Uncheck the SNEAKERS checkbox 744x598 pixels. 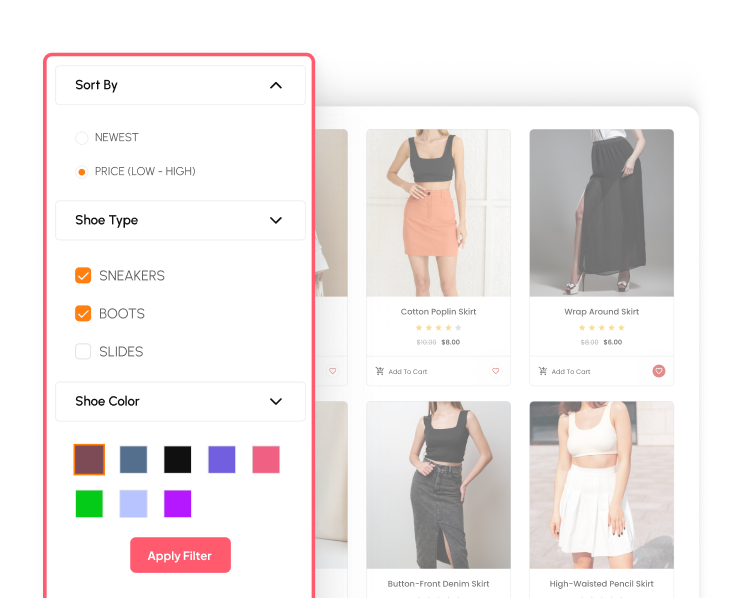point(83,275)
